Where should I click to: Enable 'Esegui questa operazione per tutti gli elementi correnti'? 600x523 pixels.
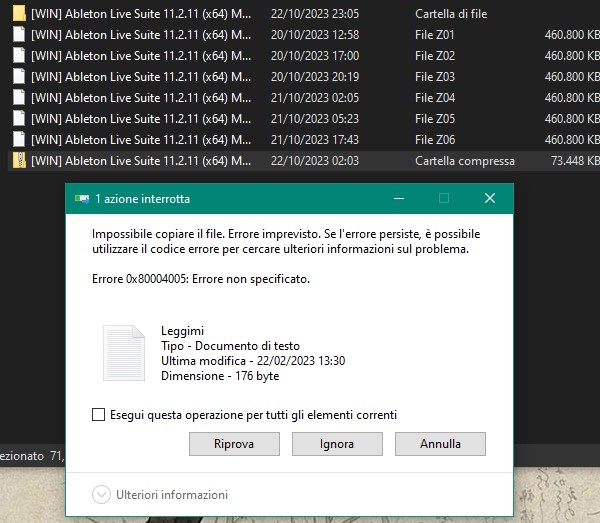98,415
